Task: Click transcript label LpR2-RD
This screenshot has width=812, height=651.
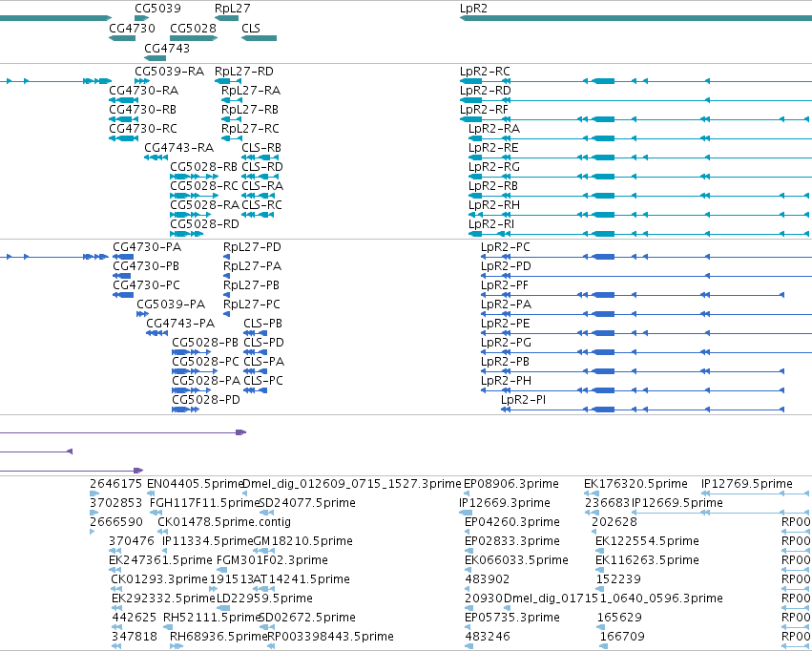Action: [x=486, y=90]
